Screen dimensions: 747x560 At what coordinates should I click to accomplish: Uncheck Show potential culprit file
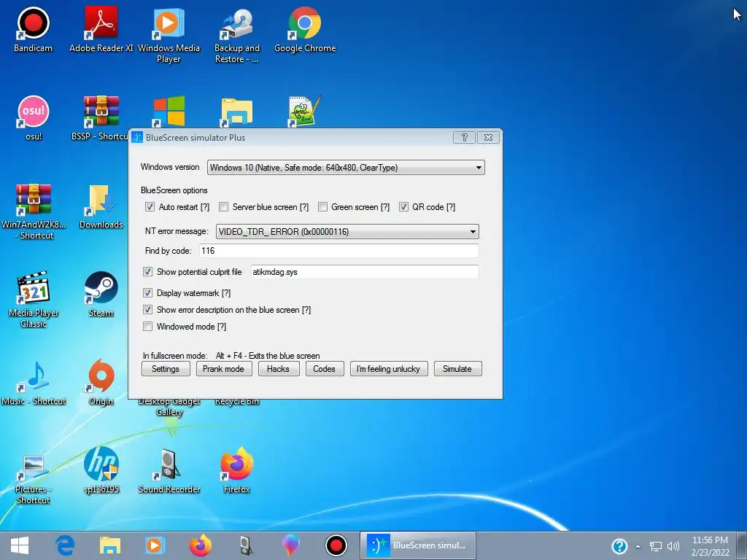147,272
